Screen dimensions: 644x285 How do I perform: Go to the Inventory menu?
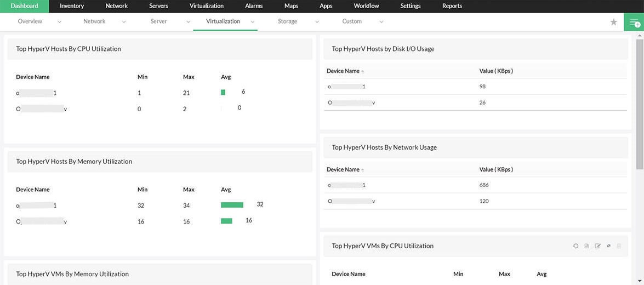point(72,6)
